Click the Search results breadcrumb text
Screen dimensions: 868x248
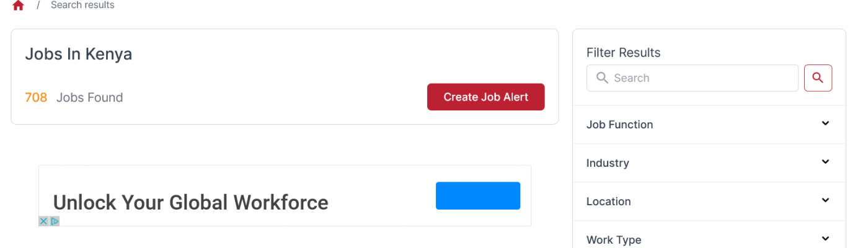point(82,6)
